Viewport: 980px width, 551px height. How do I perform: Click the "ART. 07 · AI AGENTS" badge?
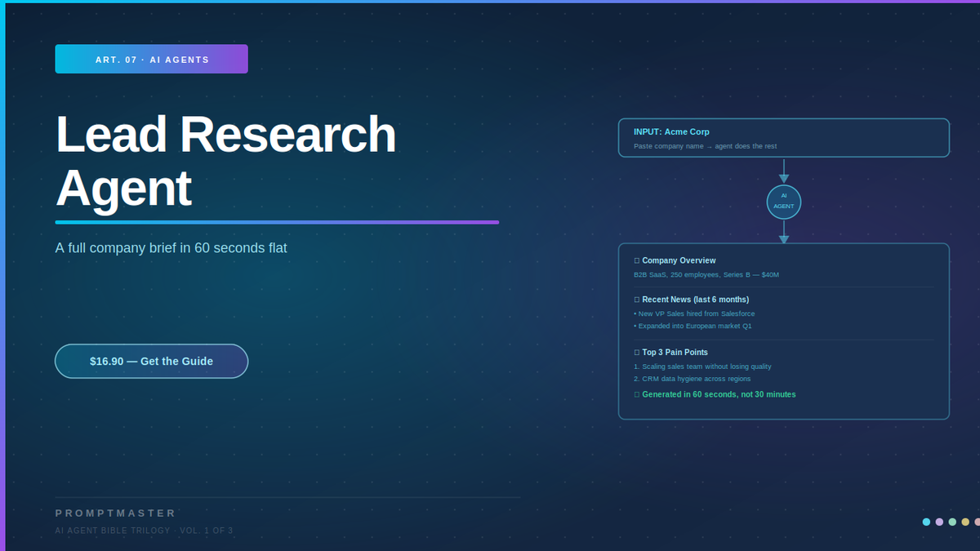click(x=151, y=59)
